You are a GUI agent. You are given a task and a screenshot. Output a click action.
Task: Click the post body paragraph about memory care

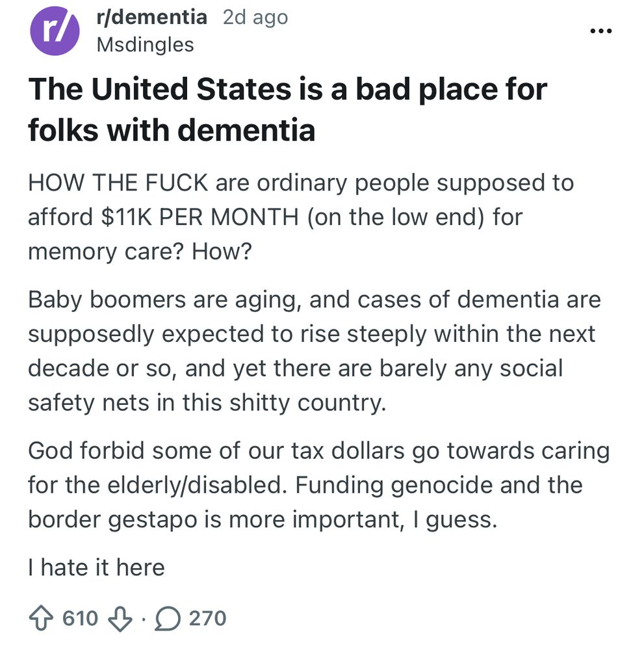pos(300,216)
